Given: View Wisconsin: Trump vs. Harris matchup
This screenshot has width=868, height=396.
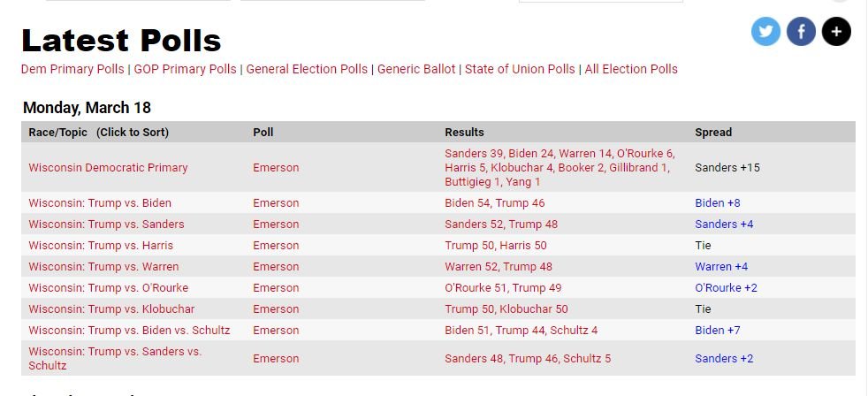Looking at the screenshot, I should pyautogui.click(x=101, y=246).
